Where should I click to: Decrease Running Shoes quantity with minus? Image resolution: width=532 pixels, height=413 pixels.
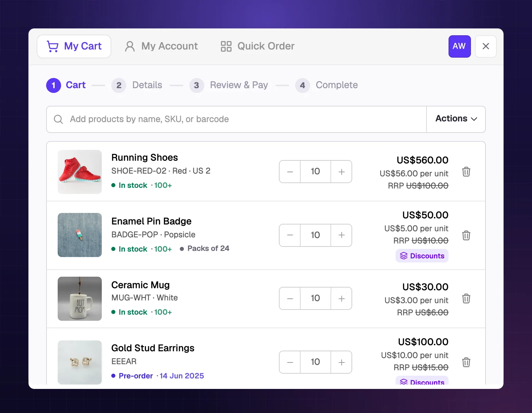[x=290, y=172]
